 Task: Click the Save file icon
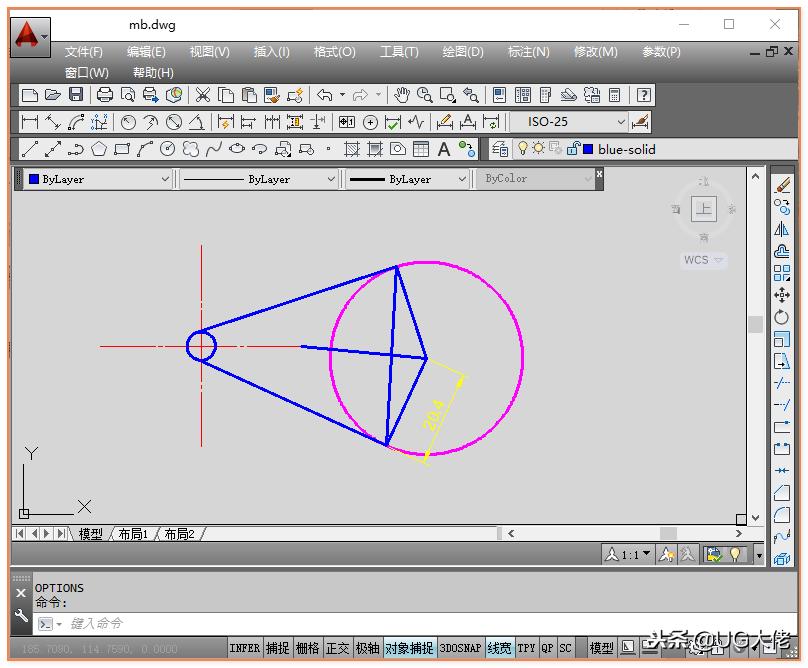pyautogui.click(x=76, y=95)
